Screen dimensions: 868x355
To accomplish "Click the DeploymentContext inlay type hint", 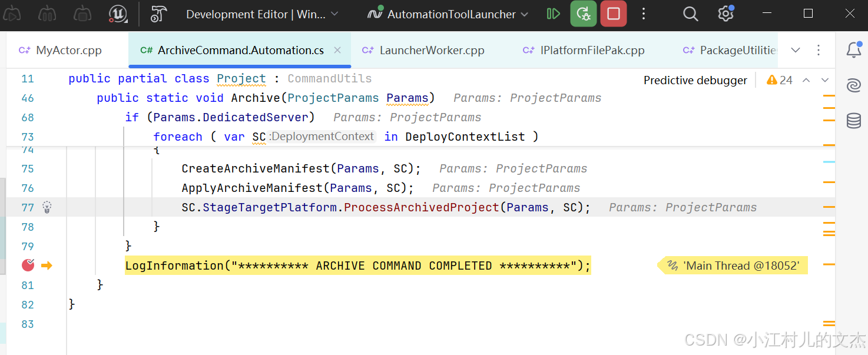I will click(322, 137).
